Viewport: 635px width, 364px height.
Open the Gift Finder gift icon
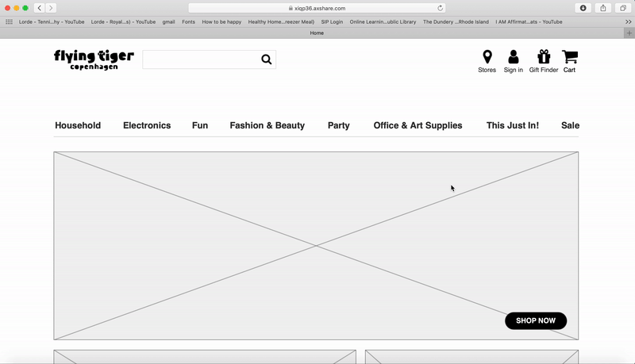(x=544, y=56)
